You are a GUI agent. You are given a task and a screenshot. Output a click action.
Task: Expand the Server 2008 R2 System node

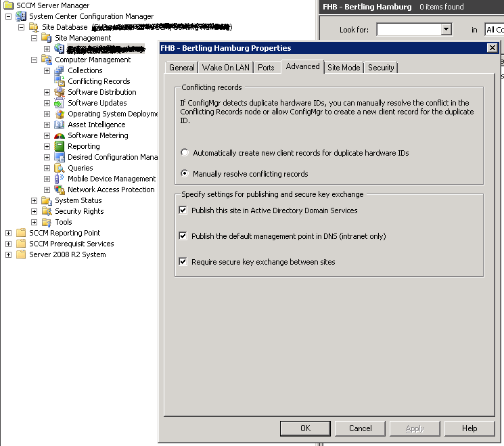click(x=8, y=255)
